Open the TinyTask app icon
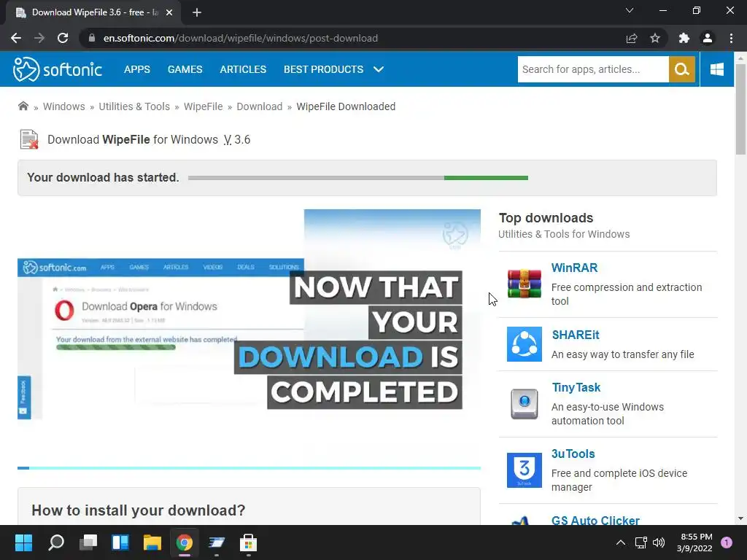 pyautogui.click(x=524, y=404)
